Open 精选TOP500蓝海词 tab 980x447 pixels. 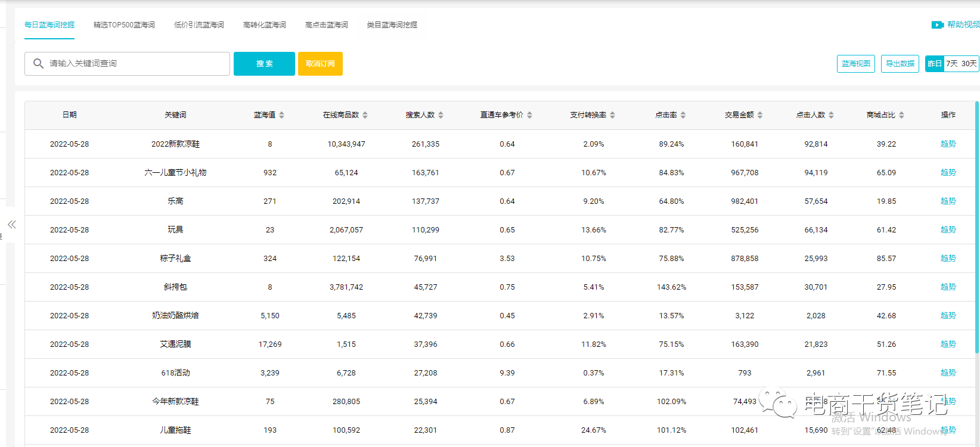[124, 25]
